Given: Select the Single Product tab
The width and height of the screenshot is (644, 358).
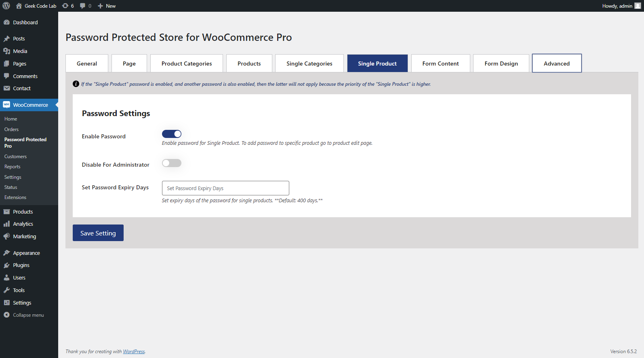Looking at the screenshot, I should point(377,64).
